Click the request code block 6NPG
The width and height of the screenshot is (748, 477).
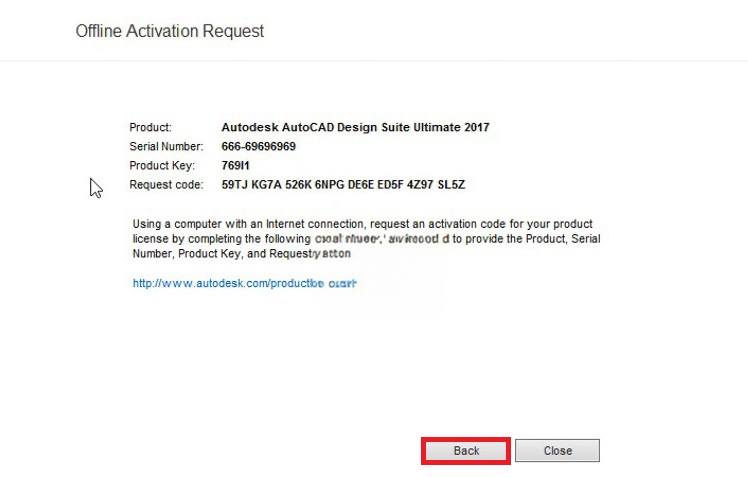(330, 185)
